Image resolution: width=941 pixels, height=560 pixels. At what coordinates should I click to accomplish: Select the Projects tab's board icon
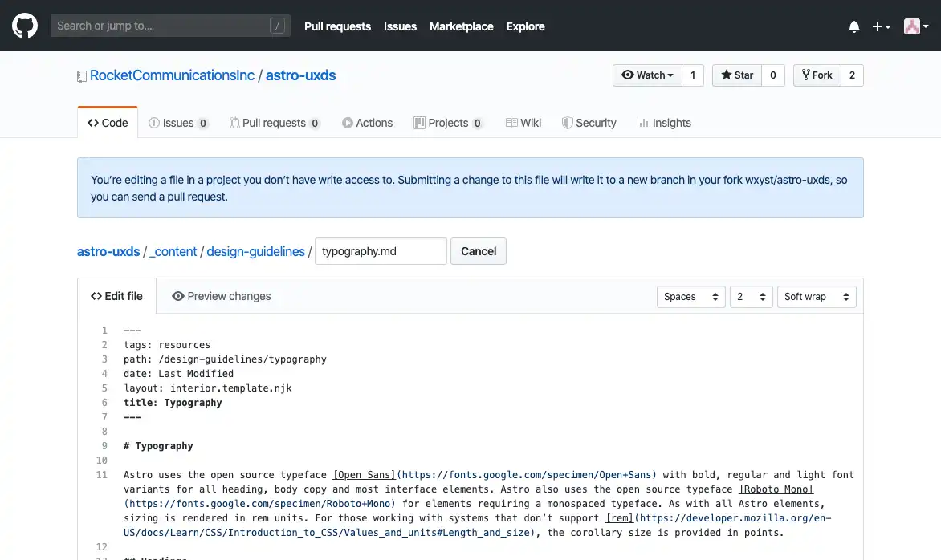click(419, 122)
